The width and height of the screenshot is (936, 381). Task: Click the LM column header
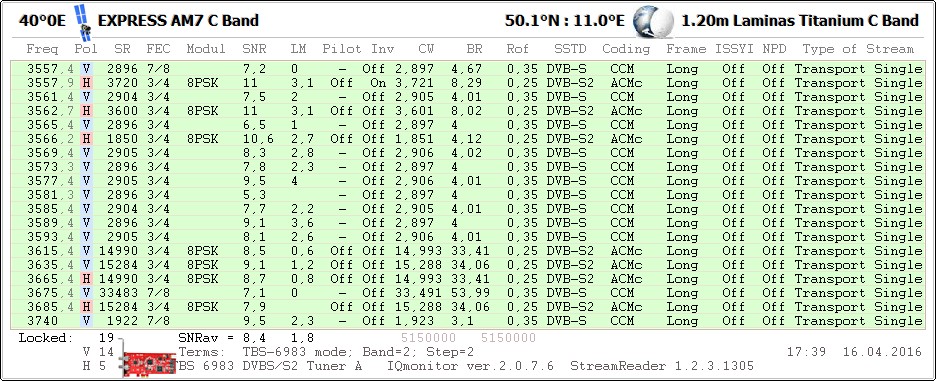tap(298, 49)
